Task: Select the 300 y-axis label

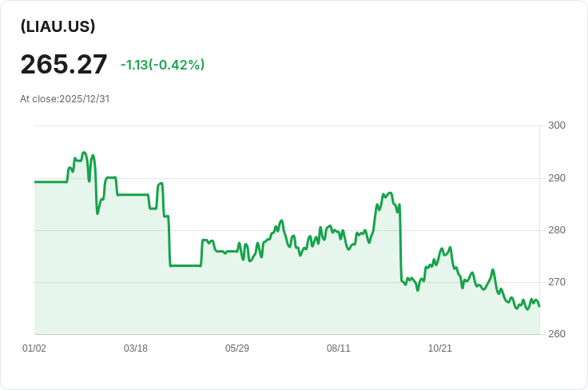Action: click(557, 125)
